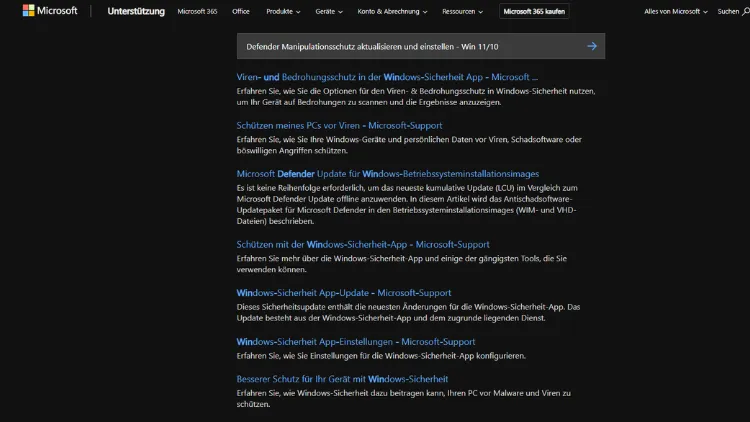750x422 pixels.
Task: Open Besserer Schutz für Ihr Gerät link
Action: 342,379
